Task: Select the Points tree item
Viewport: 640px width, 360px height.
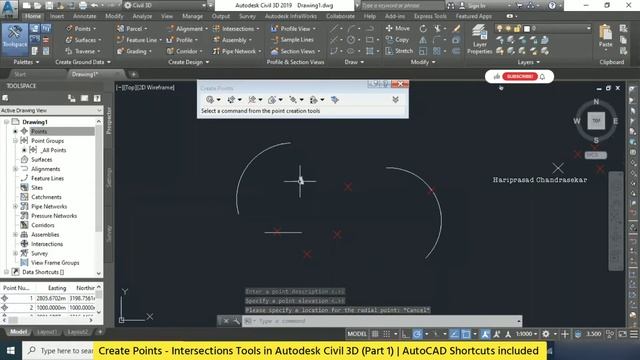Action: pyautogui.click(x=39, y=131)
